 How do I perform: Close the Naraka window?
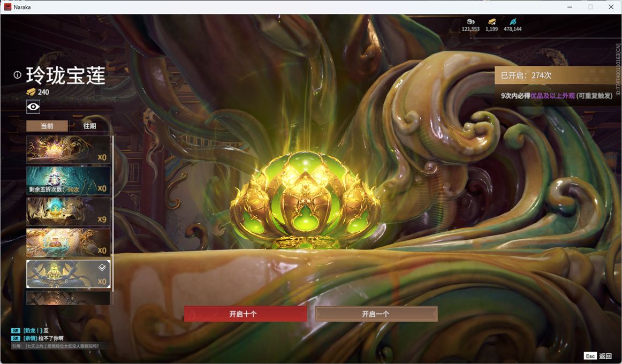click(611, 7)
